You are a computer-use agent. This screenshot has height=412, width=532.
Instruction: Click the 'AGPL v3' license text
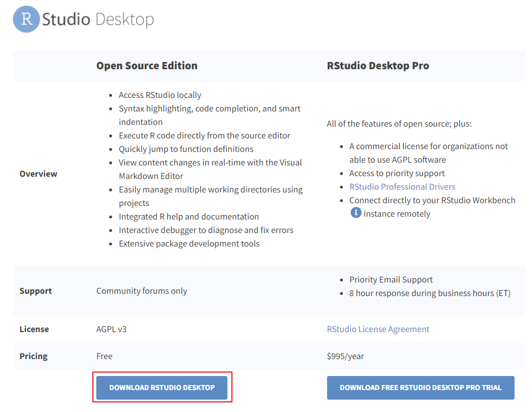[111, 329]
